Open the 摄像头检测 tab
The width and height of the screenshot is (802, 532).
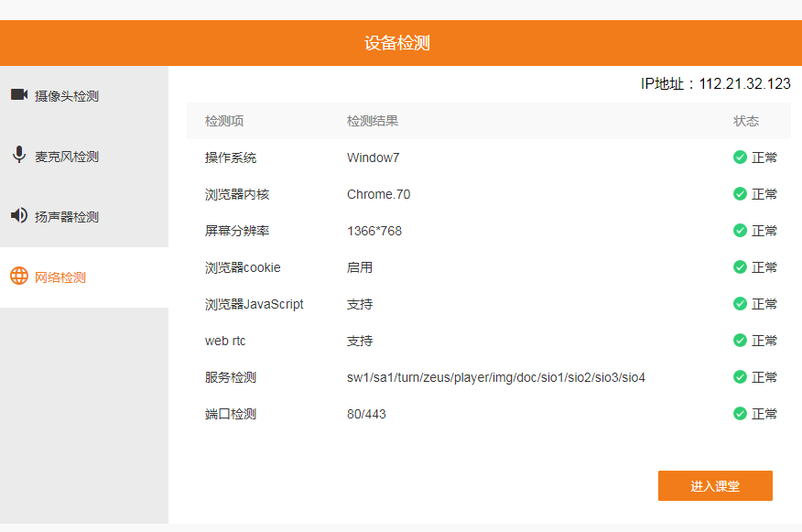(67, 96)
